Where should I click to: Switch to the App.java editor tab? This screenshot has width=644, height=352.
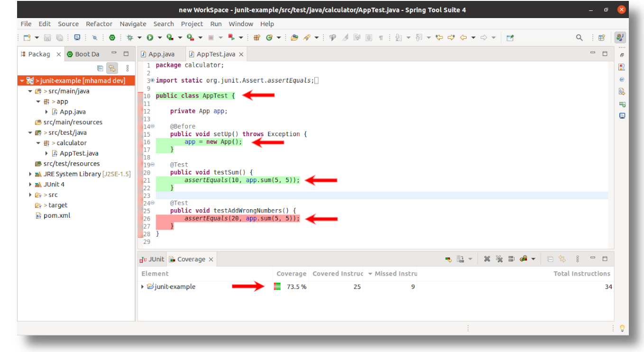[x=158, y=54]
